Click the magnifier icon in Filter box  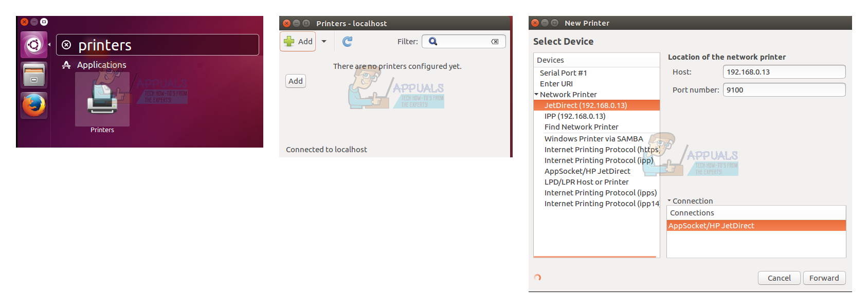(x=433, y=42)
